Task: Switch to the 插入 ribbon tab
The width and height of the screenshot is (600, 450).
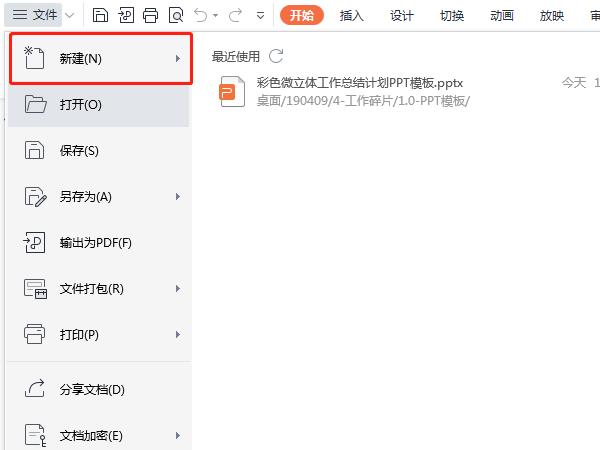Action: click(x=352, y=15)
